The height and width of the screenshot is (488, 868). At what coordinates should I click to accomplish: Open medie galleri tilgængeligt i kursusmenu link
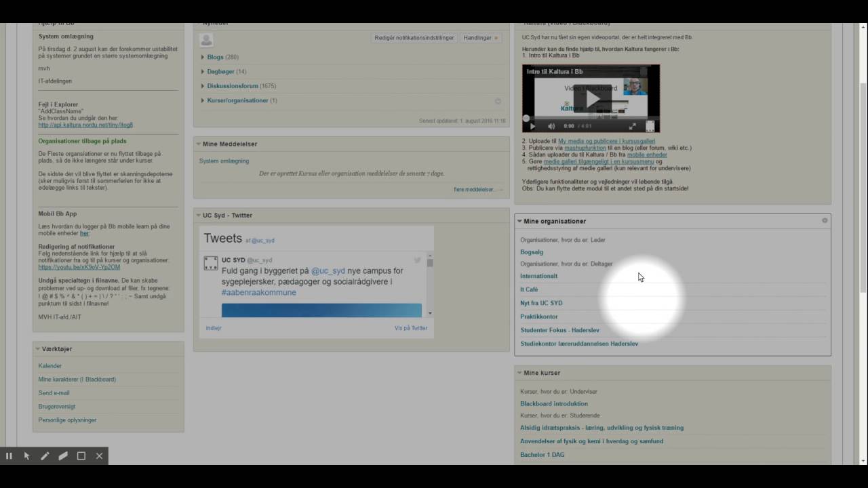tap(599, 161)
